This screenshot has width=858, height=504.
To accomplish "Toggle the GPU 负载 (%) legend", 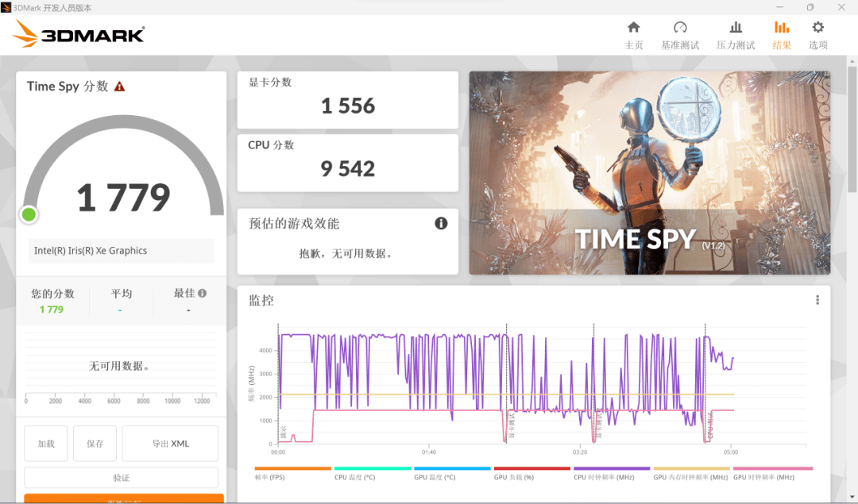I will coord(531,473).
